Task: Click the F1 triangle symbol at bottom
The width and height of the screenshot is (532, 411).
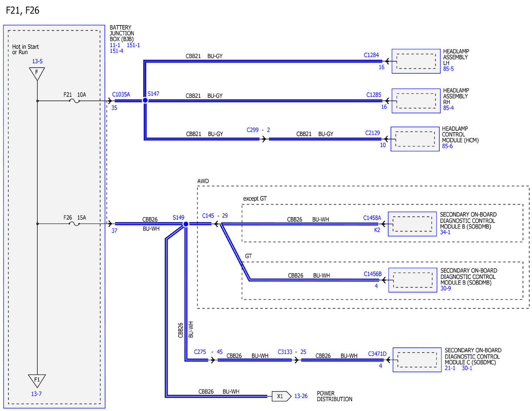Action: [37, 380]
